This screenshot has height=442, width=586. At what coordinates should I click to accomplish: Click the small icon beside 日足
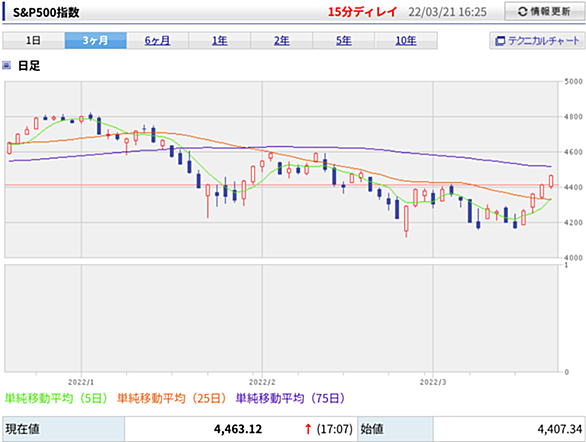click(6, 66)
